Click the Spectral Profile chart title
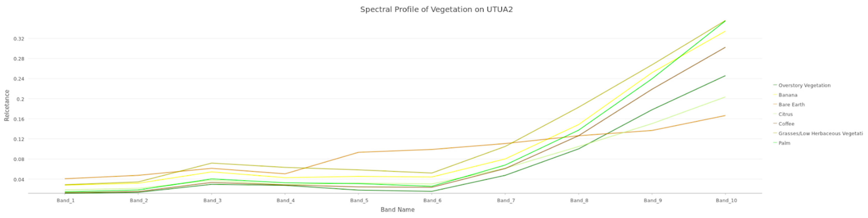The width and height of the screenshot is (868, 218). tap(436, 9)
